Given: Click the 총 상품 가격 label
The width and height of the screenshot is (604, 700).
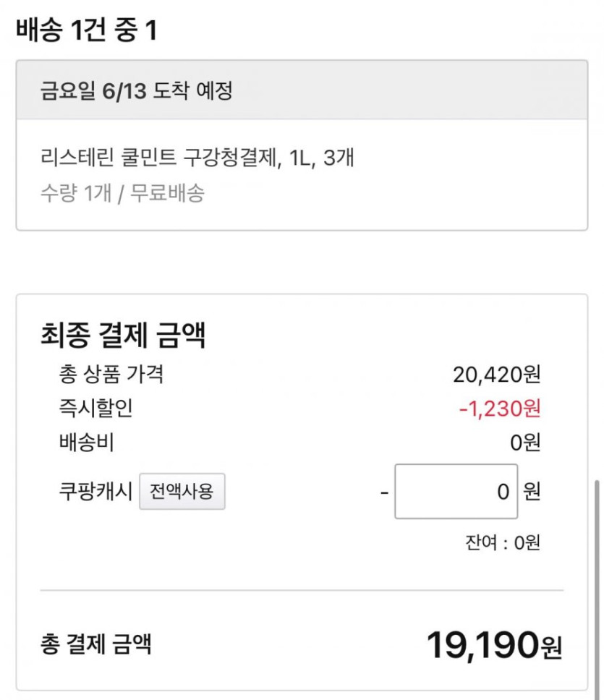Looking at the screenshot, I should point(111,375).
